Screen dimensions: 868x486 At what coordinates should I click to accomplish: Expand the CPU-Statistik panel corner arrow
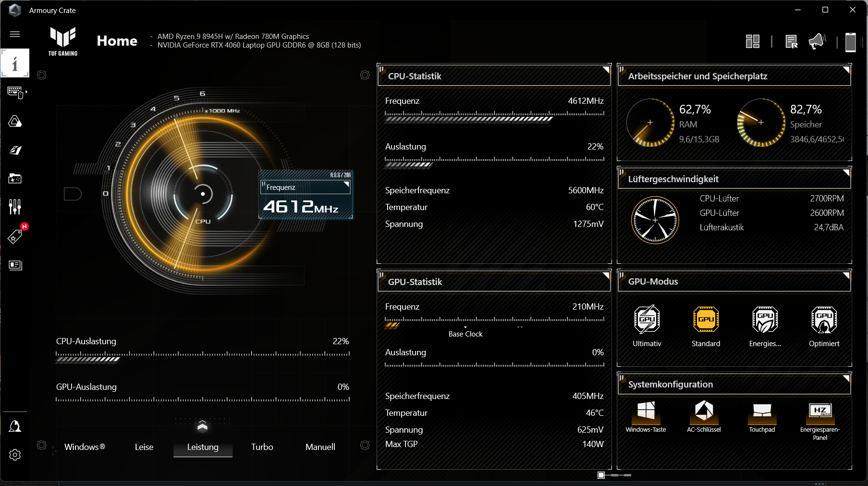pyautogui.click(x=606, y=70)
